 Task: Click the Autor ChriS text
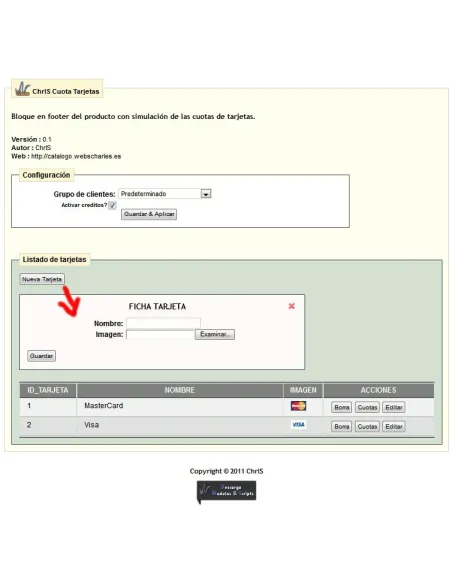[x=31, y=147]
